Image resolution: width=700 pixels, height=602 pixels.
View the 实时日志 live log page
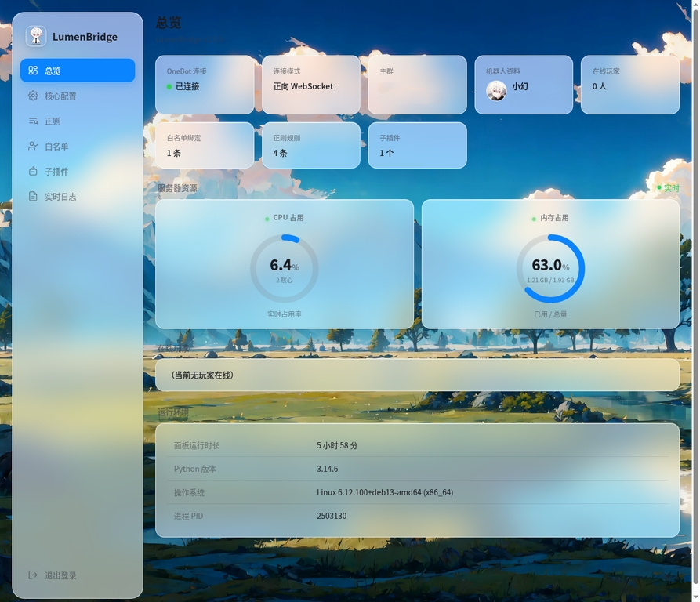[78, 196]
